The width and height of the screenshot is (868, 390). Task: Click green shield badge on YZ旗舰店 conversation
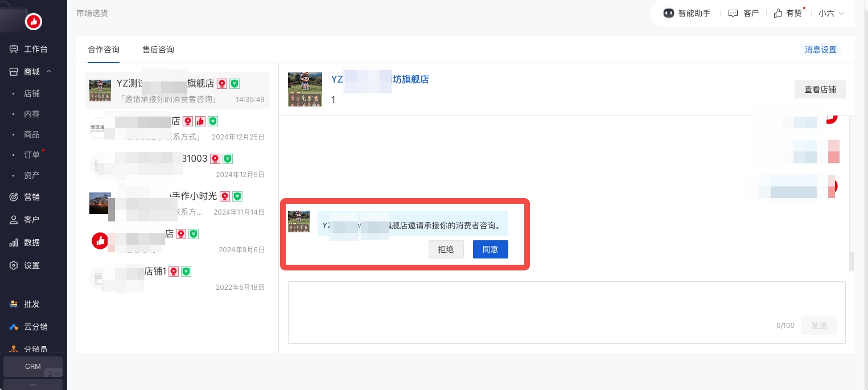tap(235, 84)
